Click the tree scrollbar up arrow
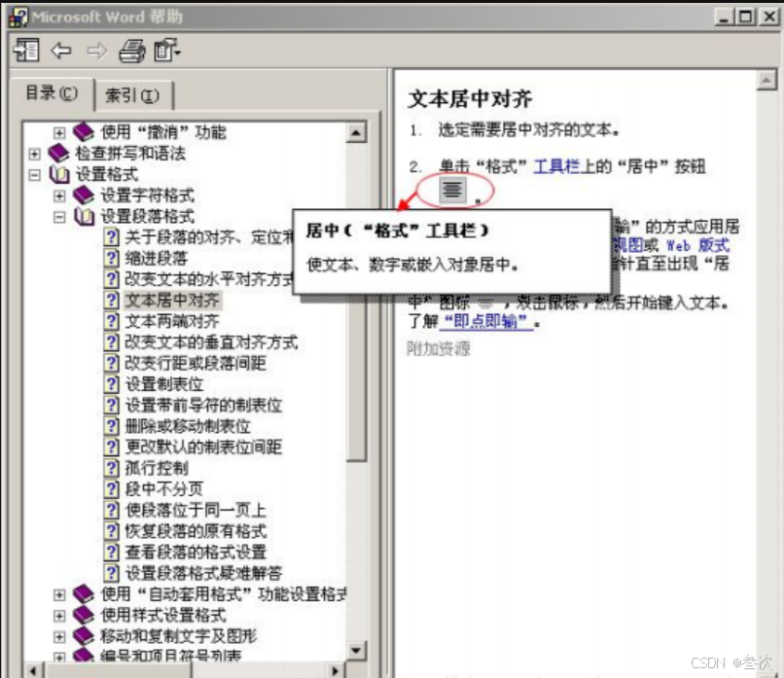The height and width of the screenshot is (678, 784). 356,133
